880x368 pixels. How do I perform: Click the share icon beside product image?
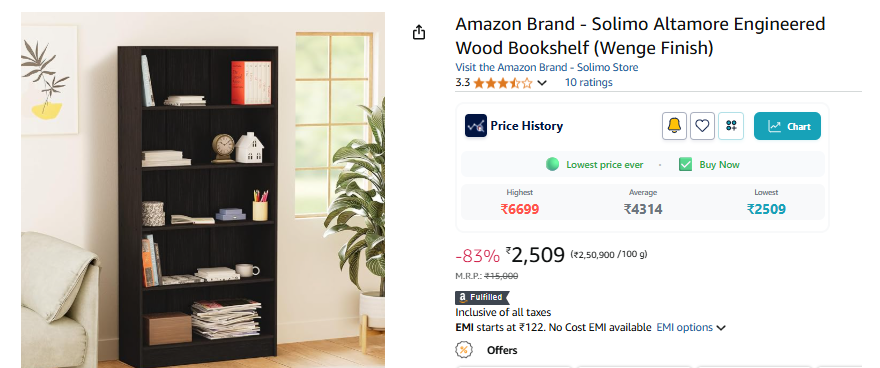[x=419, y=33]
